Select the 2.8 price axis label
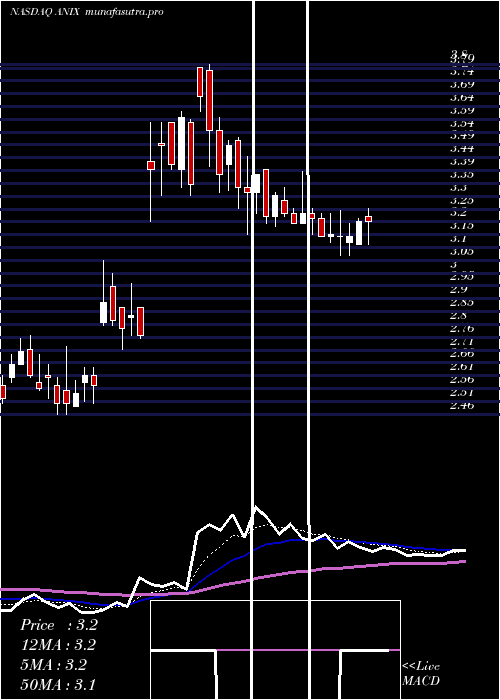This screenshot has height=700, width=500. (x=458, y=316)
